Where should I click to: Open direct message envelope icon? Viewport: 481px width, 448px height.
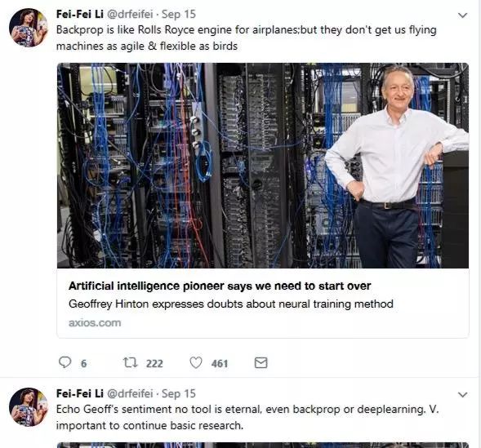pyautogui.click(x=261, y=363)
